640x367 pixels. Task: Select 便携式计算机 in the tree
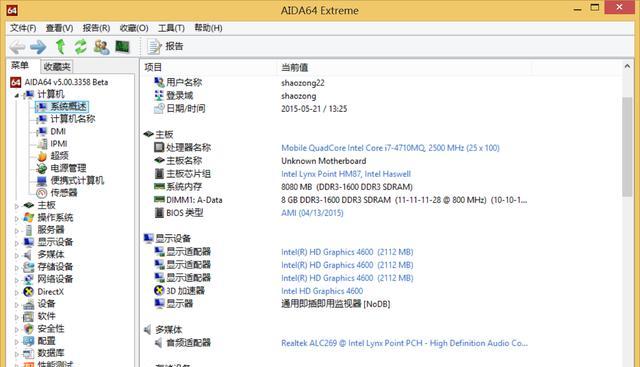pyautogui.click(x=77, y=180)
